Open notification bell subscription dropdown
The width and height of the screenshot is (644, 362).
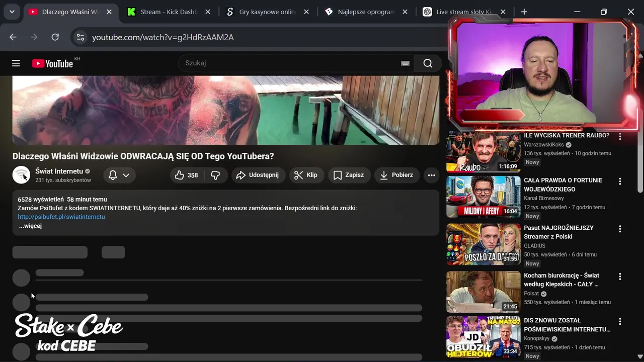pos(119,175)
